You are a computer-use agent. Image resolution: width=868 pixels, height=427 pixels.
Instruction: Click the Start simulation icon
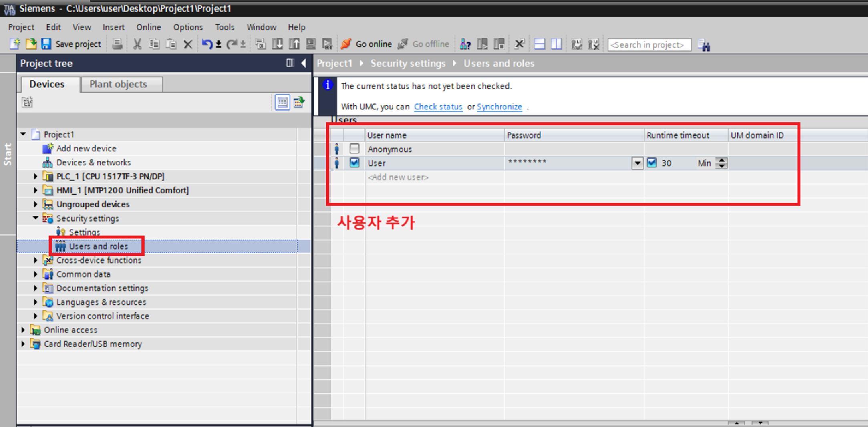311,44
